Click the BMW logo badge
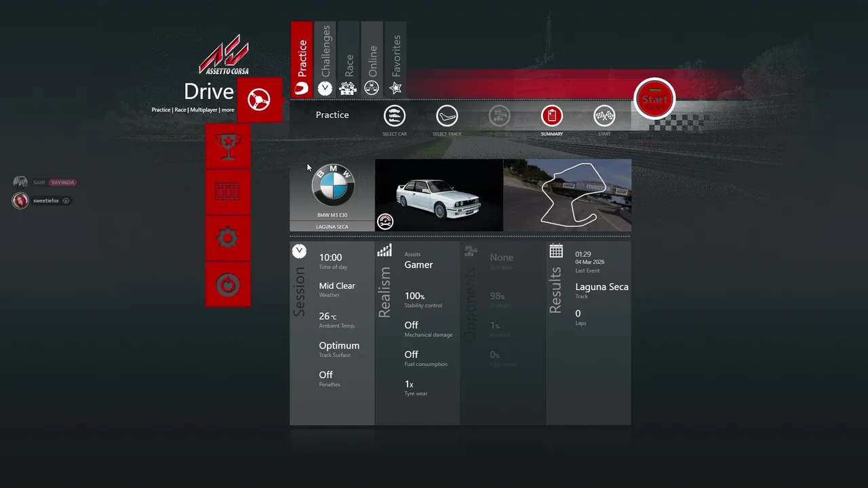Screen dimensions: 868x488 [x=333, y=185]
